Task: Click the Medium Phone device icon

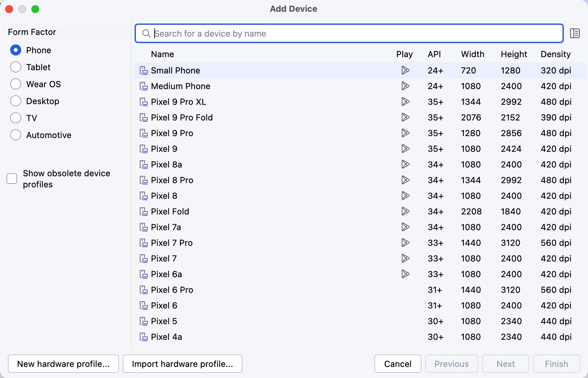Action: [144, 86]
